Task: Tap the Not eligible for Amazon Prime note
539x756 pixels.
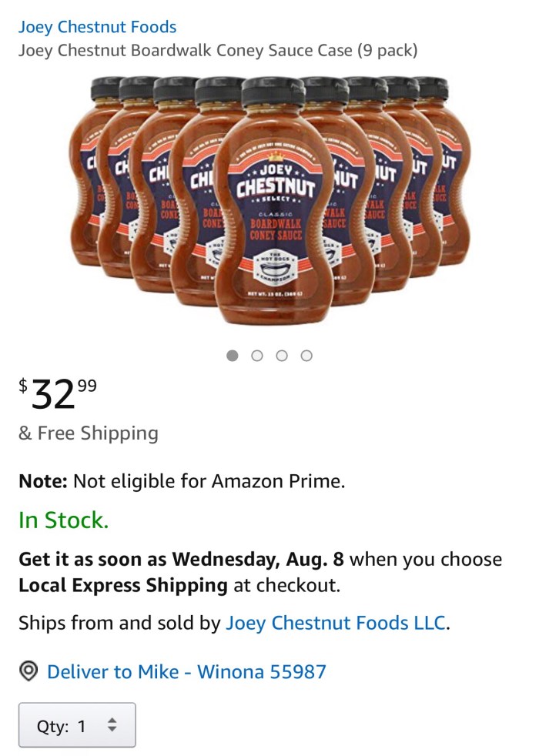Action: [x=182, y=482]
